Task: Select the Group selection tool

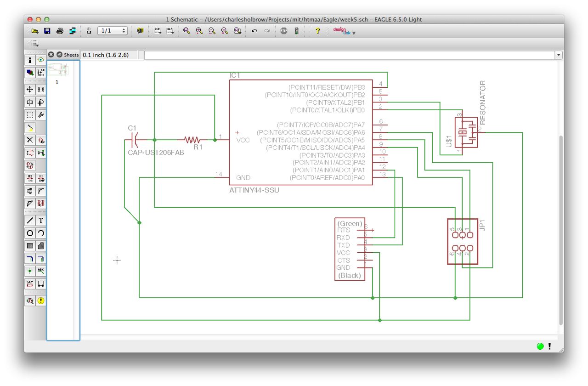Action: pos(30,115)
